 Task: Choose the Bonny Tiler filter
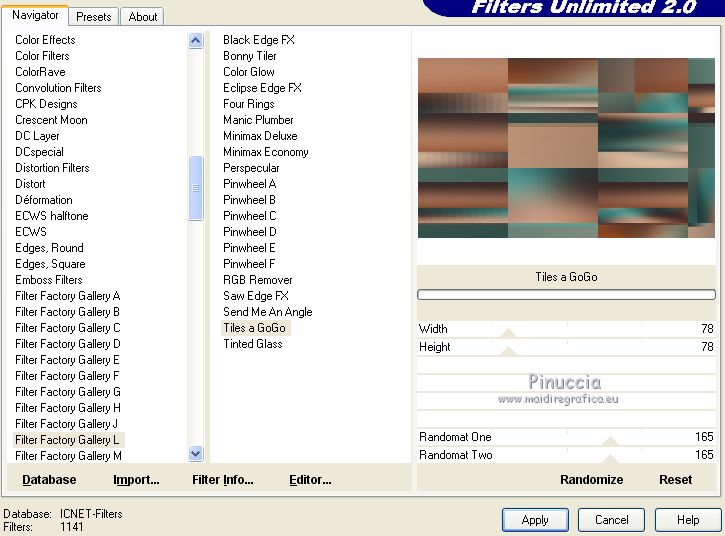(250, 56)
